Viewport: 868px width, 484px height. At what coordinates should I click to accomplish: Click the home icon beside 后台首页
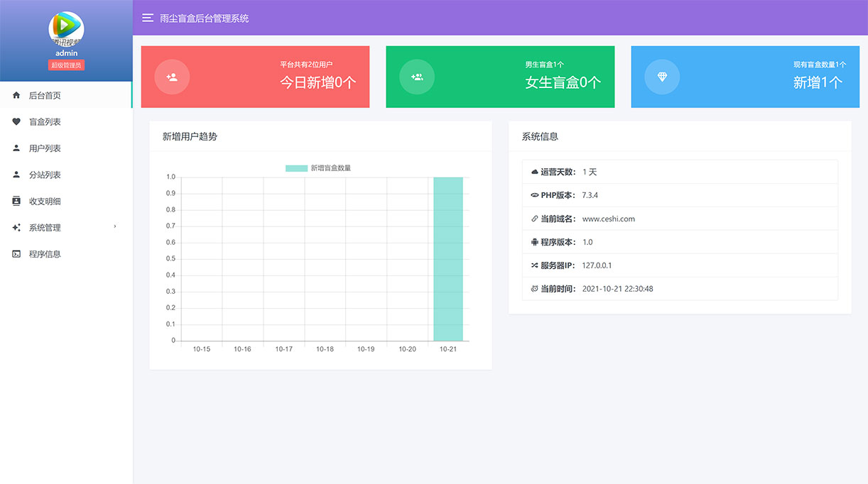[16, 95]
